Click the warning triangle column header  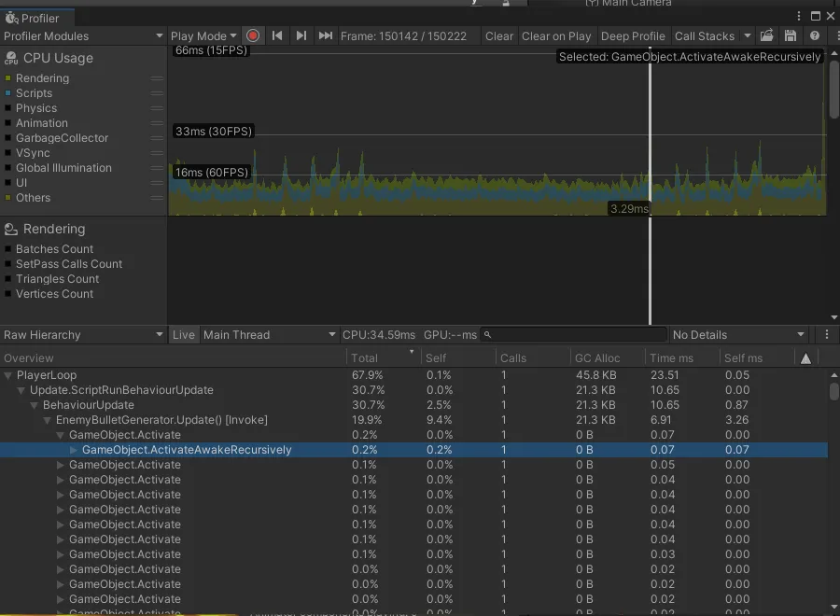click(x=805, y=358)
